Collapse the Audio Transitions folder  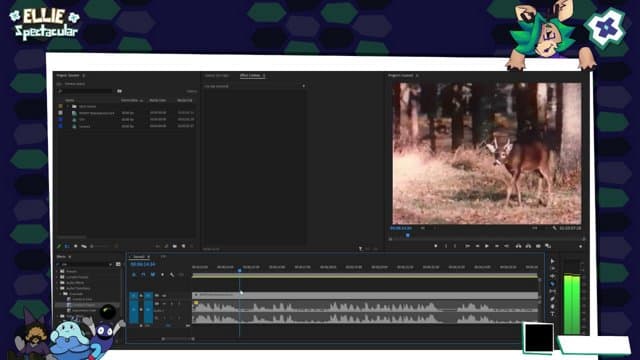pyautogui.click(x=57, y=288)
